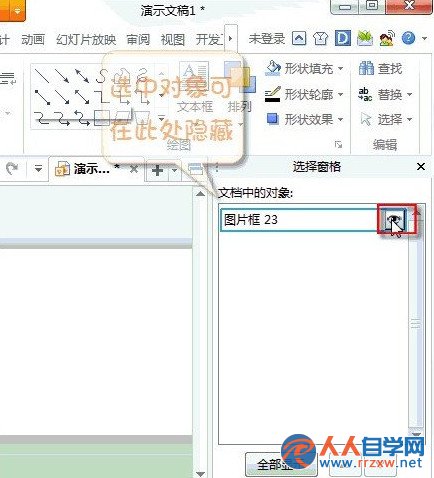Select the double-headed arrow line shape
Screen dimensions: 434x478
[x=82, y=76]
